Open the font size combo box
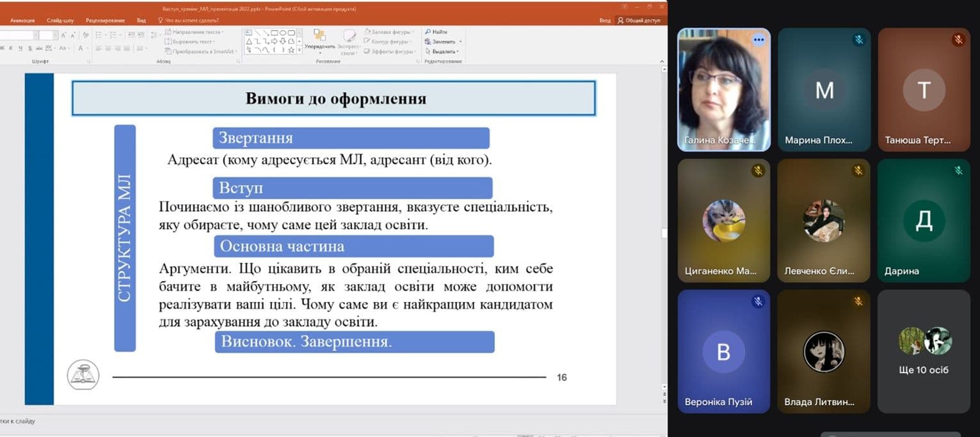 (x=49, y=35)
